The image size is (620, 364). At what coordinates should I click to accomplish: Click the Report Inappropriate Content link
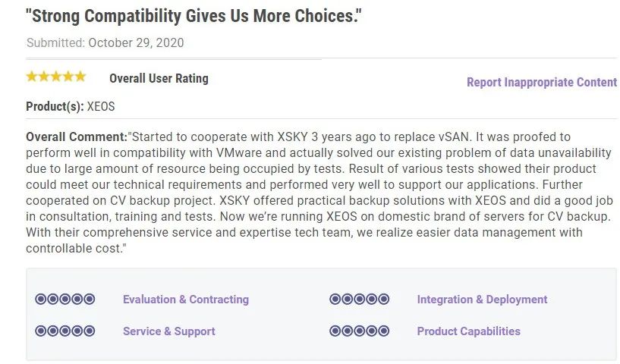pos(542,82)
